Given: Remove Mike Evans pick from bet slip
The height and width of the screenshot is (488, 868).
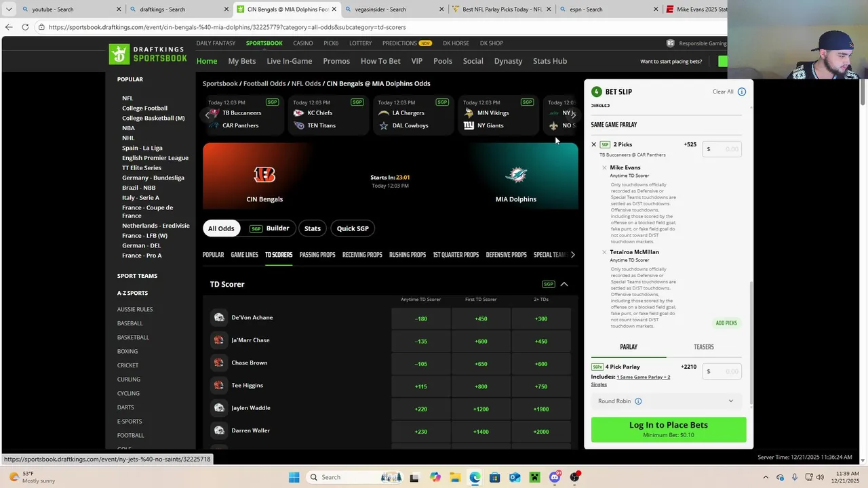Looking at the screenshot, I should (x=604, y=167).
